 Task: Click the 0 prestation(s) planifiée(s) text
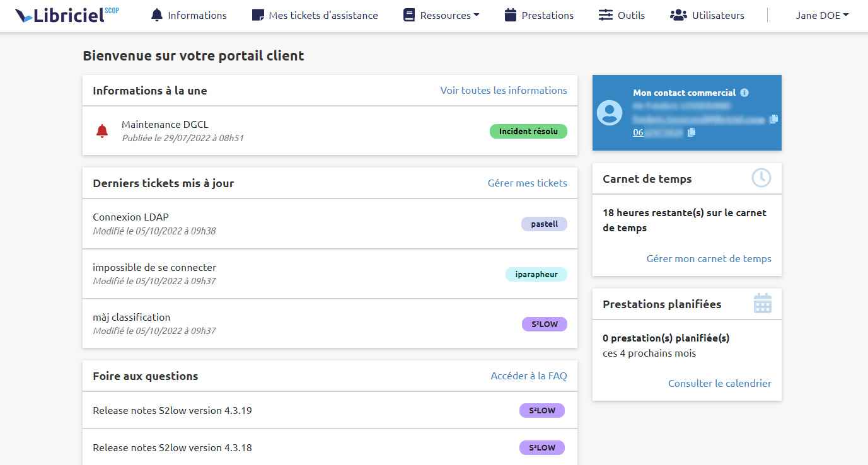666,338
